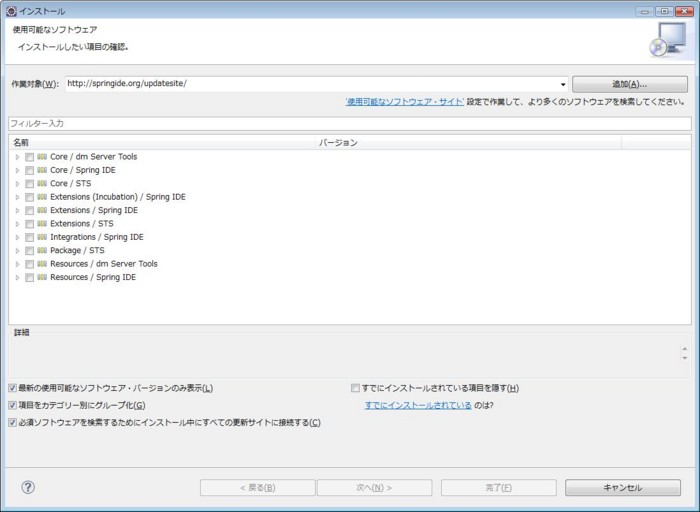Check the Core / Spring IDE checkbox
700x512 pixels.
click(x=29, y=171)
